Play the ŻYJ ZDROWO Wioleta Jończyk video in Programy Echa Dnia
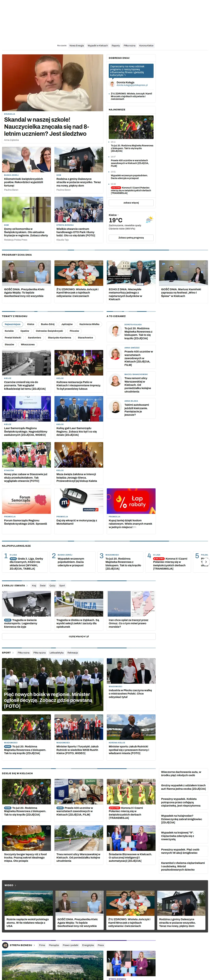The height and width of the screenshot is (980, 210). tap(100, 263)
